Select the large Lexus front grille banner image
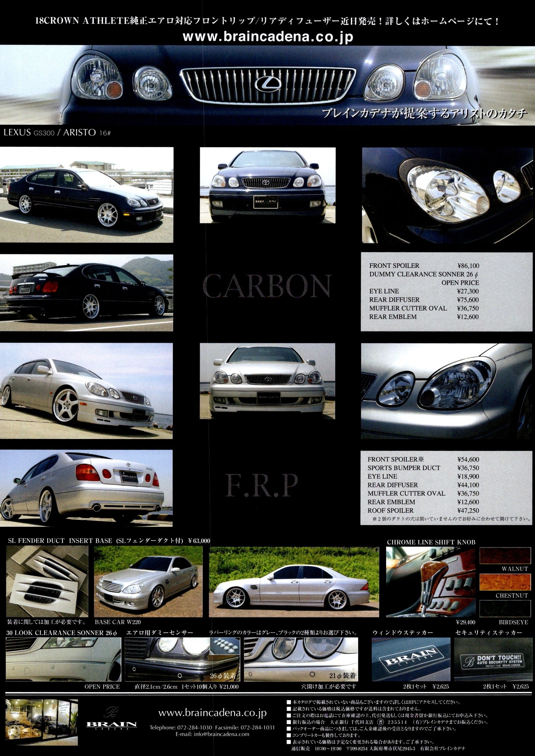Screen dimensions: 535x756 (x=267, y=85)
